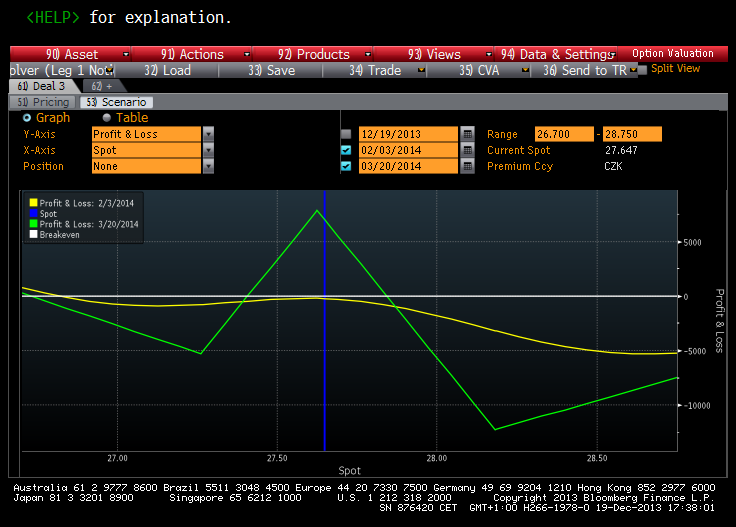Click the Premium Ccy value CZK
The height and width of the screenshot is (527, 736).
coord(613,166)
